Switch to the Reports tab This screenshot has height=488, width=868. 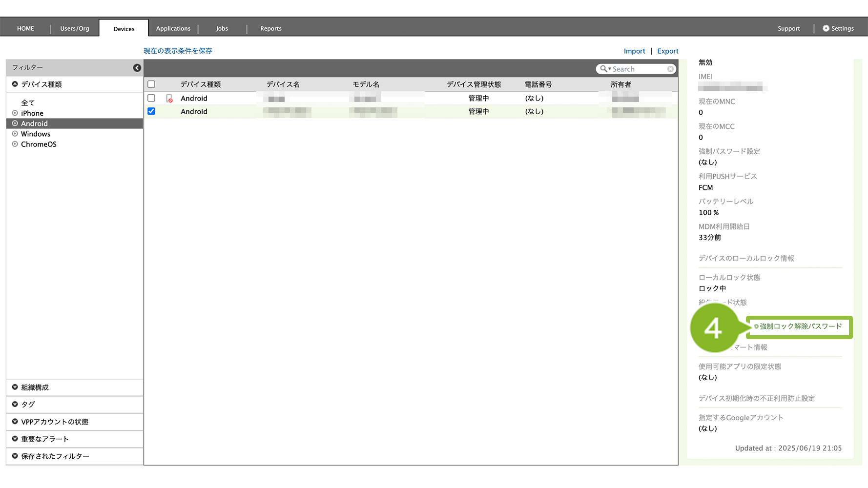click(x=270, y=28)
